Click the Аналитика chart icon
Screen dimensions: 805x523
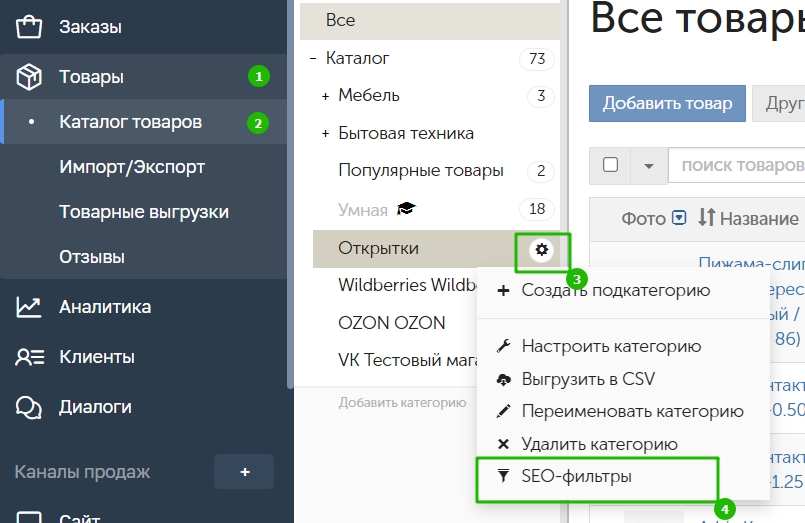29,307
